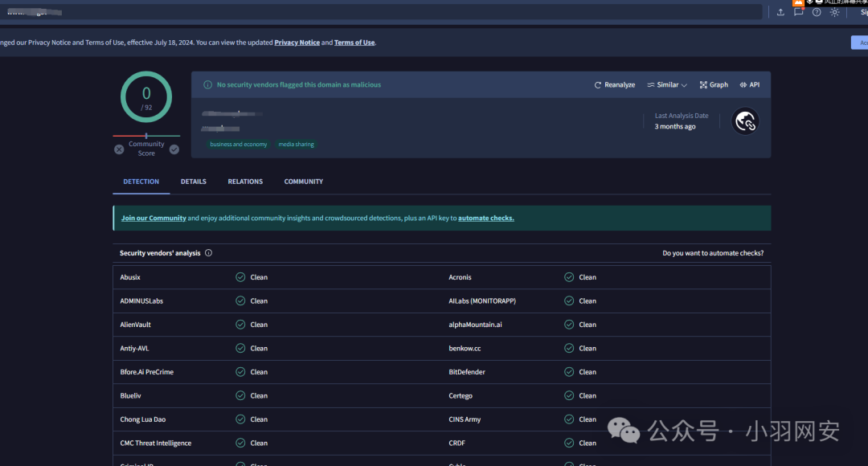Click the Antiy-AVL clean check icon
This screenshot has width=868, height=466.
(240, 348)
